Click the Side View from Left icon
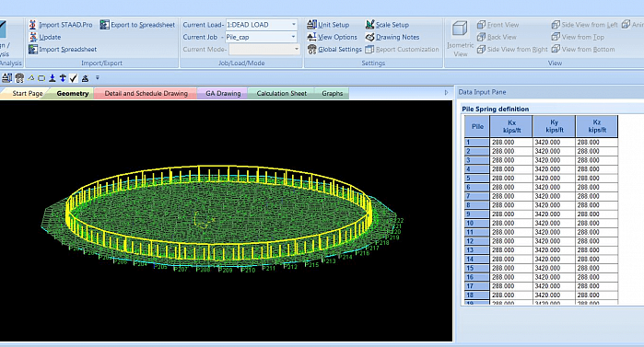644x347 pixels. 556,25
